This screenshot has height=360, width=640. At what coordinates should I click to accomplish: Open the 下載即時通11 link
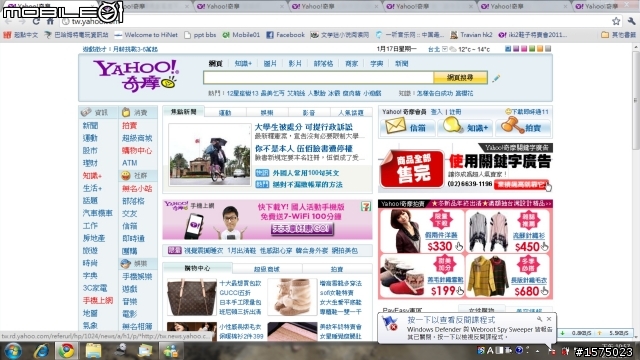click(x=527, y=112)
